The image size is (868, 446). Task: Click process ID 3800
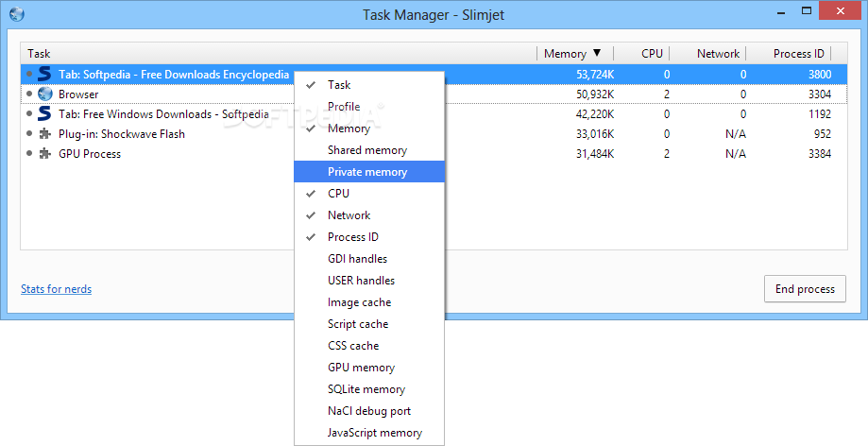tap(819, 75)
